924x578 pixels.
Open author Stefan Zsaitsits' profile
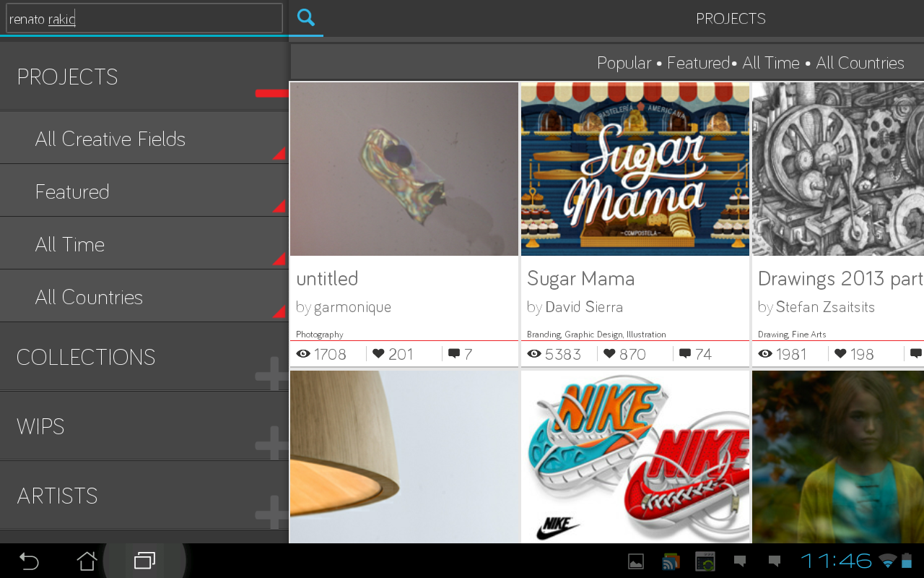[825, 307]
